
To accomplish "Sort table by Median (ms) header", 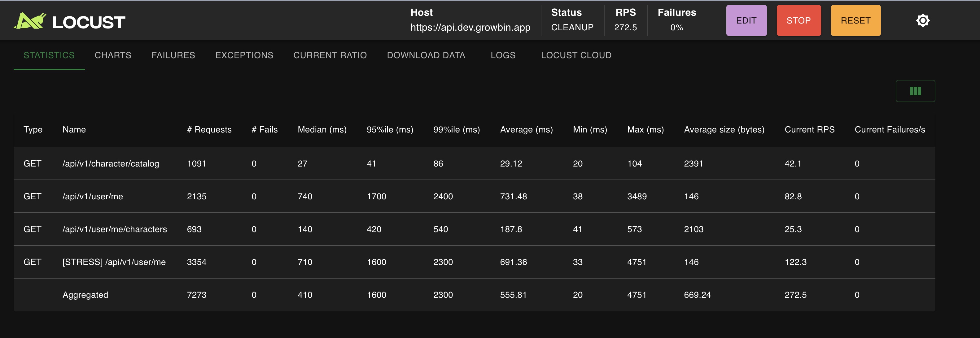I will pyautogui.click(x=322, y=130).
